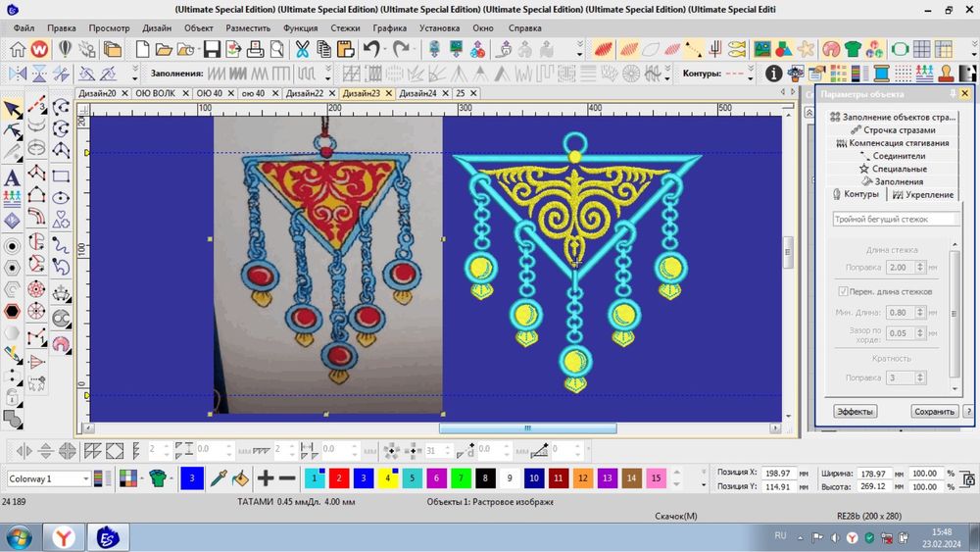The width and height of the screenshot is (980, 552).
Task: Click the add color plus icon
Action: click(265, 478)
